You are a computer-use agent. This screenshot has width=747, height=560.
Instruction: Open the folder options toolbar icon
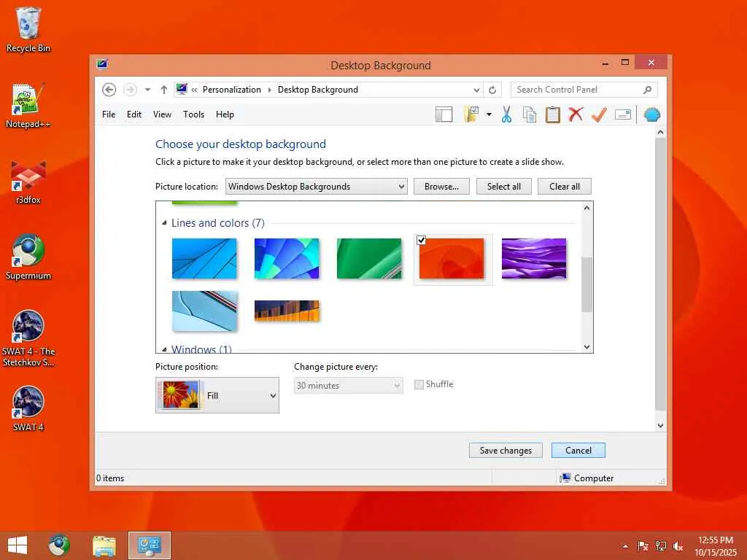(x=471, y=114)
